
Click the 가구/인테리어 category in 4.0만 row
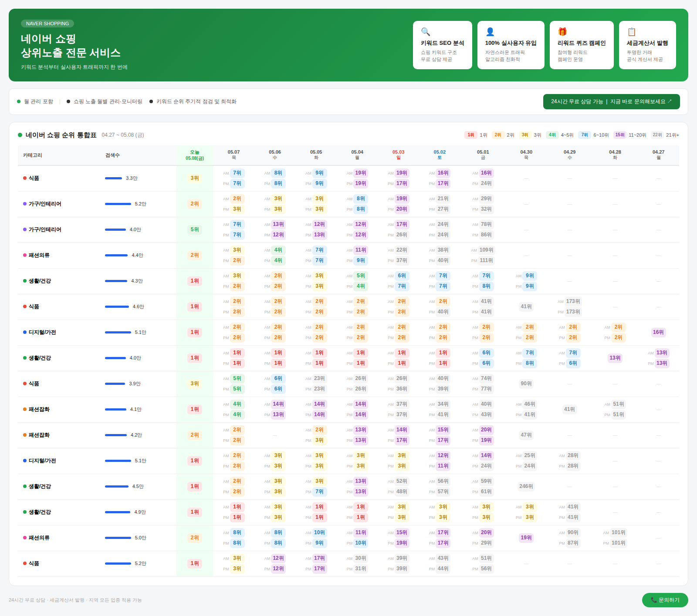[45, 229]
